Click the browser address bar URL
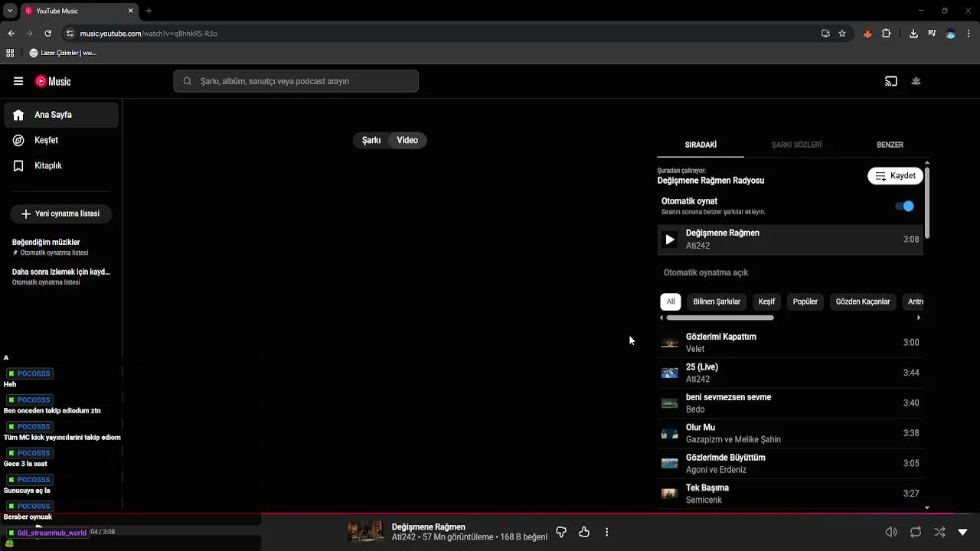 149,34
